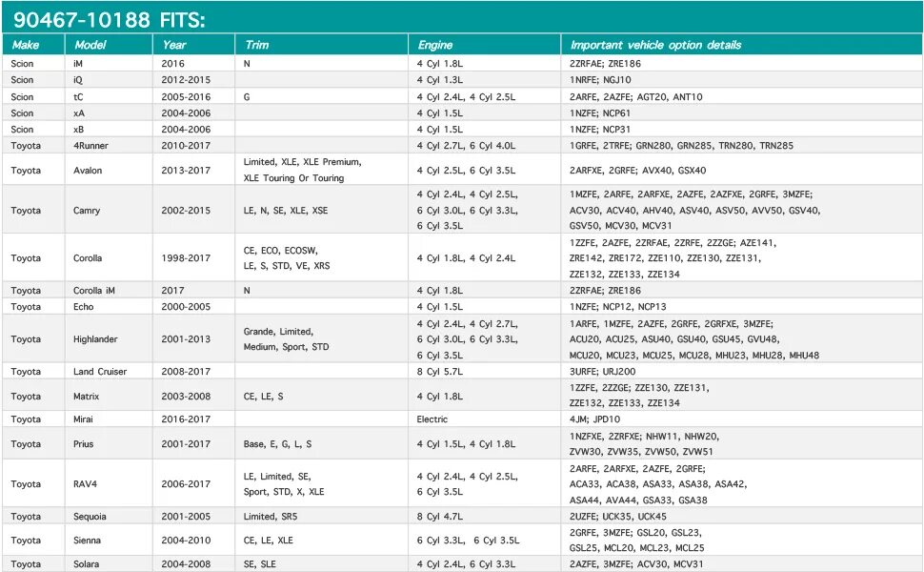Click the year 2005-2016 for Scion tC
Image resolution: width=924 pixels, height=572 pixels.
tap(186, 96)
